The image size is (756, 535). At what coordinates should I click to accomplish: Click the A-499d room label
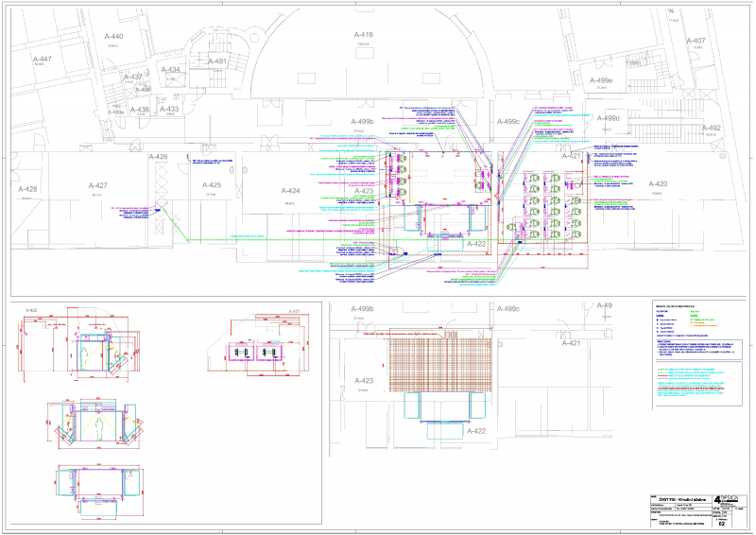[x=609, y=118]
